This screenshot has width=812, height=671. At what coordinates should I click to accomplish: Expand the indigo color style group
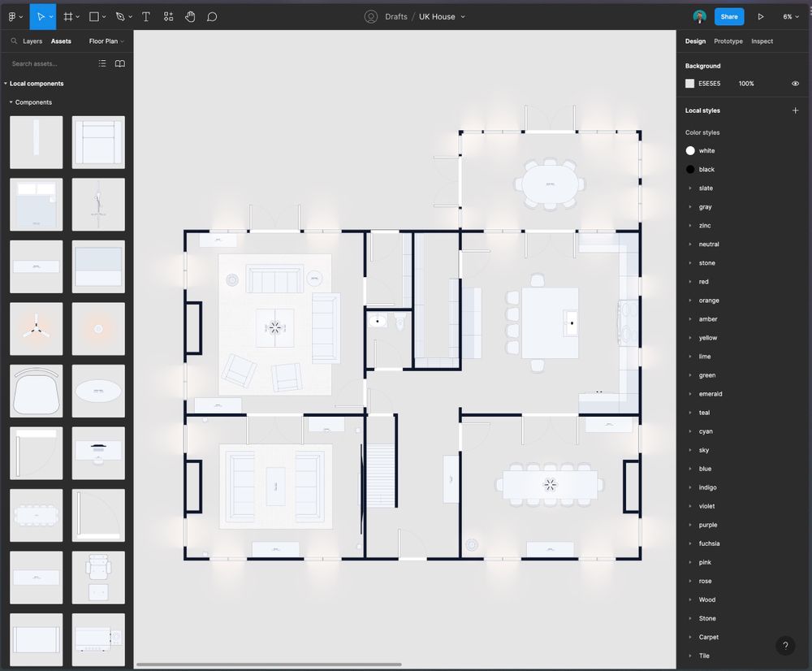[690, 487]
